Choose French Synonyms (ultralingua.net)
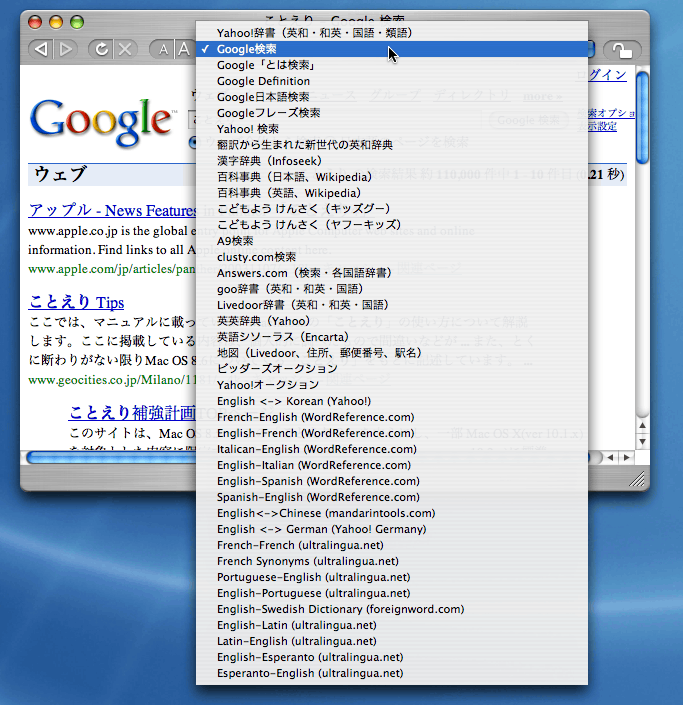 392,561
